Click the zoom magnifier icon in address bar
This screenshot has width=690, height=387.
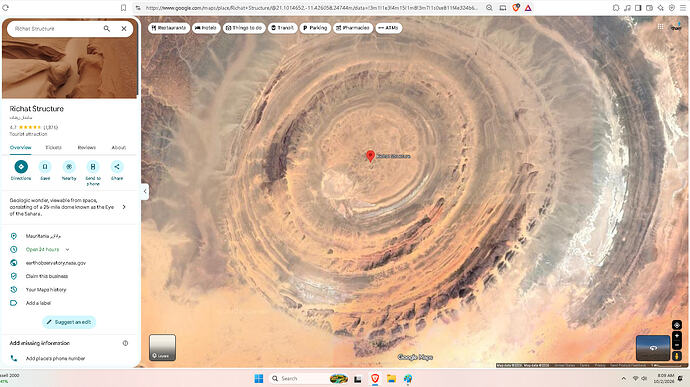(x=489, y=7)
